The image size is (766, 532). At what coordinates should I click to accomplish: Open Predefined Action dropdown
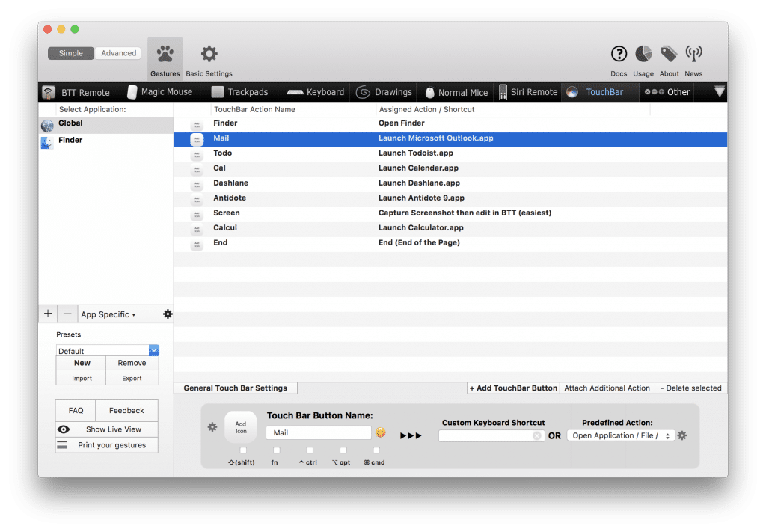pyautogui.click(x=621, y=435)
